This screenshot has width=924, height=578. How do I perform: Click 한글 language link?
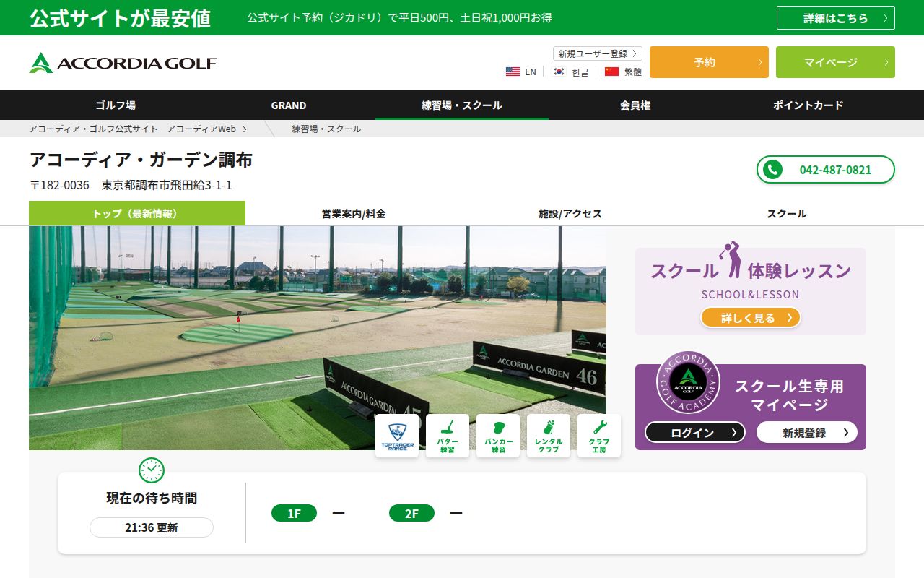pos(580,72)
